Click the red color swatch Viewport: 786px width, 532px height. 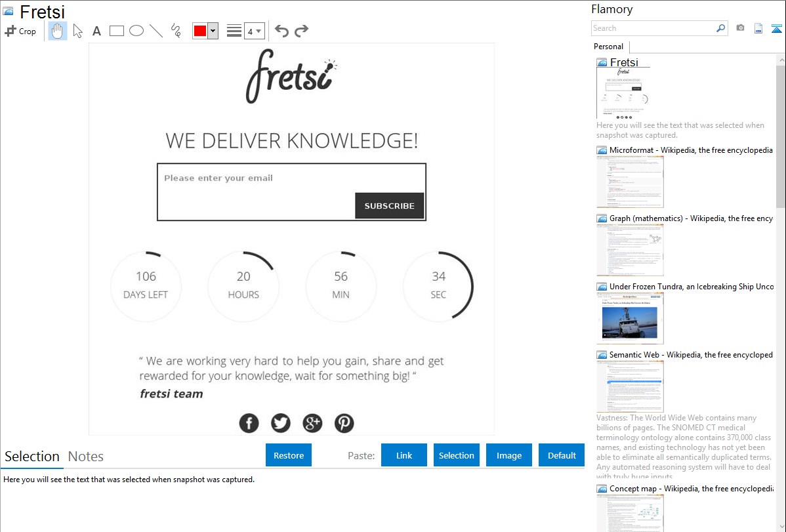pos(200,31)
